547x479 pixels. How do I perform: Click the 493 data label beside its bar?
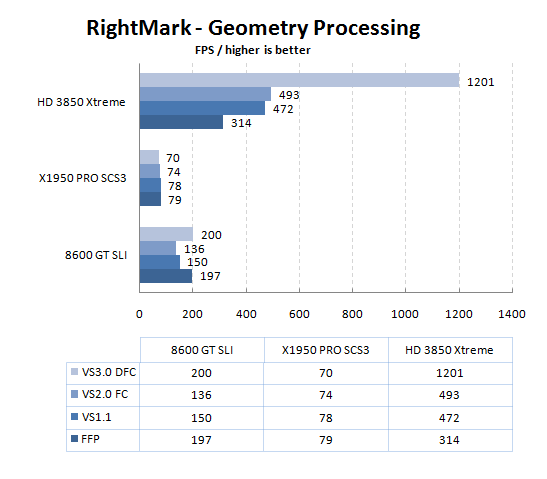click(x=289, y=95)
